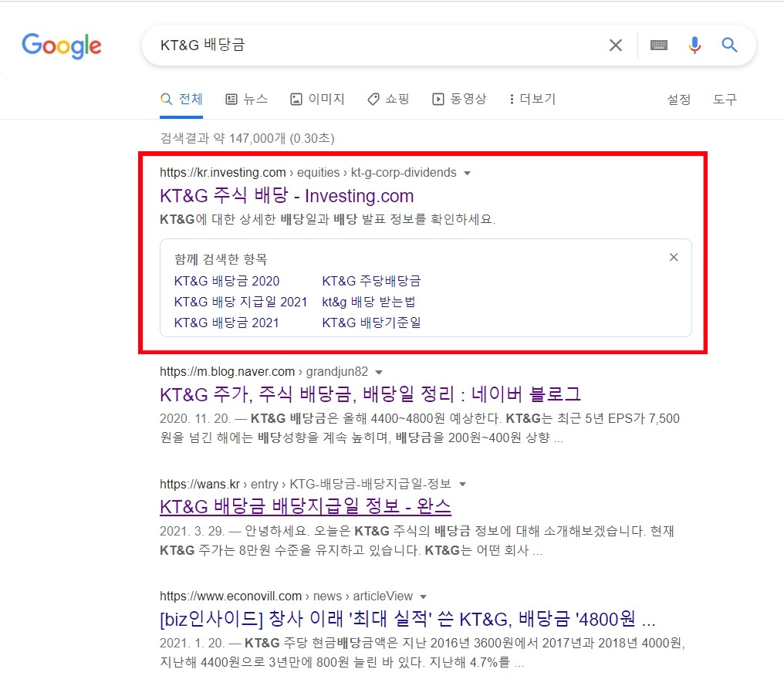Viewport: 784px width, 686px height.
Task: Open 설정 settings menu
Action: coord(678,100)
